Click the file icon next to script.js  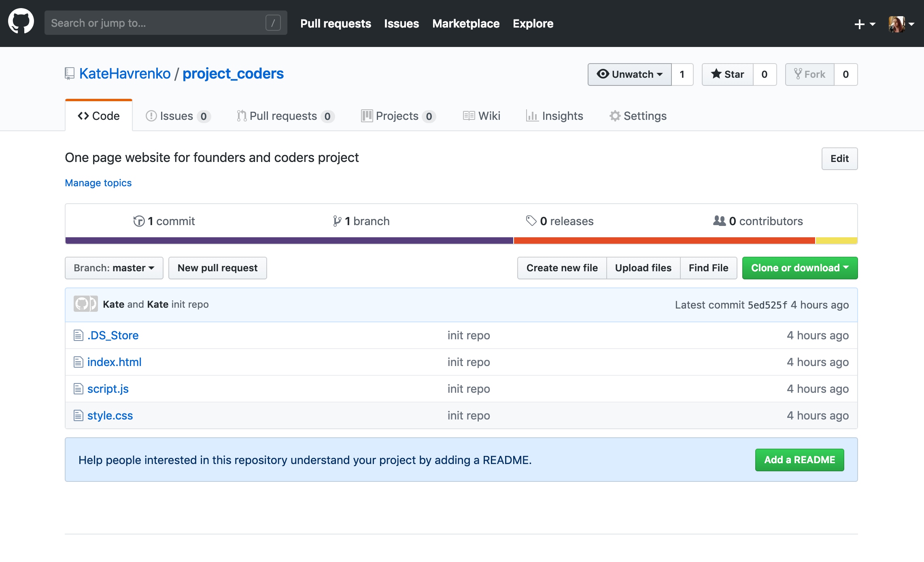point(78,389)
